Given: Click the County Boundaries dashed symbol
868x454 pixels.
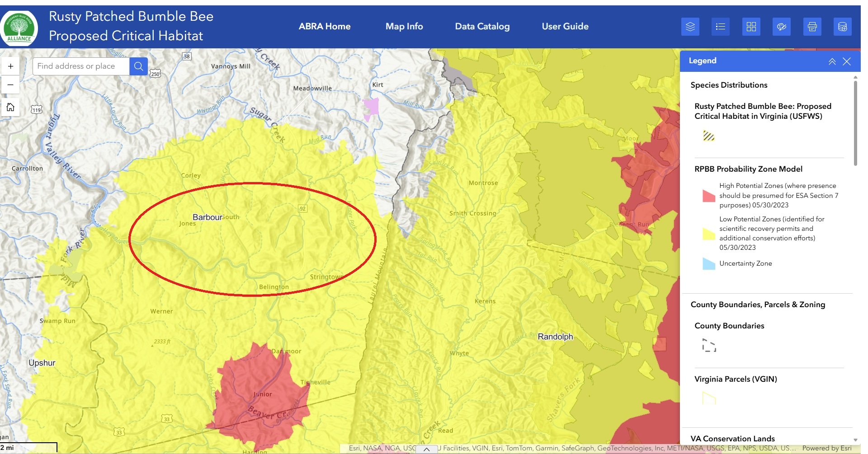Looking at the screenshot, I should [x=709, y=345].
